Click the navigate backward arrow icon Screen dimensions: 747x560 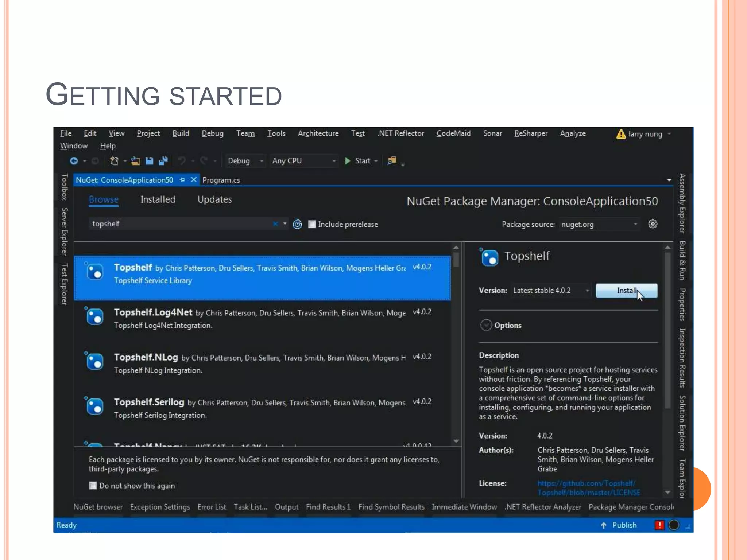[74, 161]
